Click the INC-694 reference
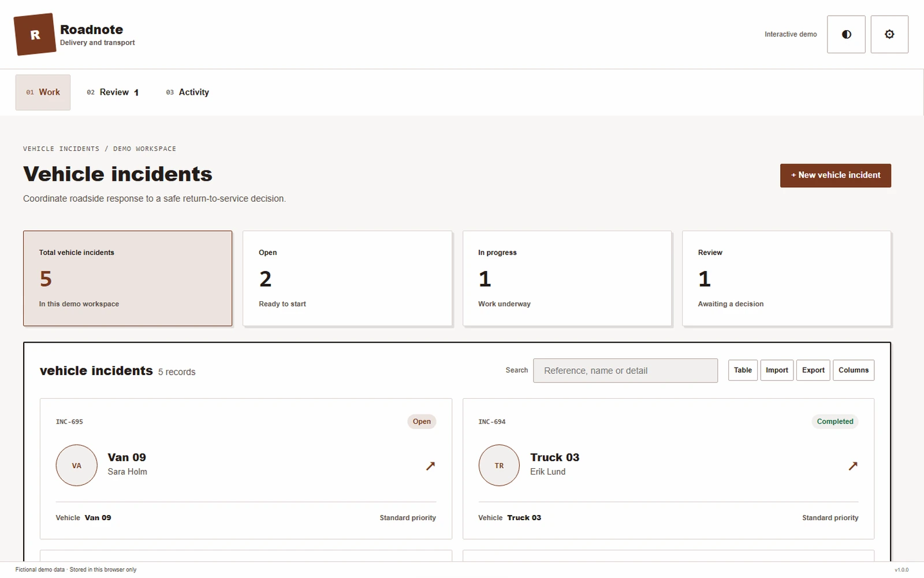Viewport: 924px width, 578px height. 492,422
